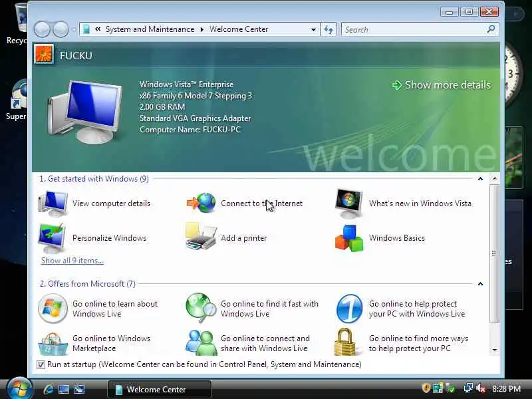This screenshot has width=532, height=399.
Task: Click the large computer monitor image
Action: point(85,112)
